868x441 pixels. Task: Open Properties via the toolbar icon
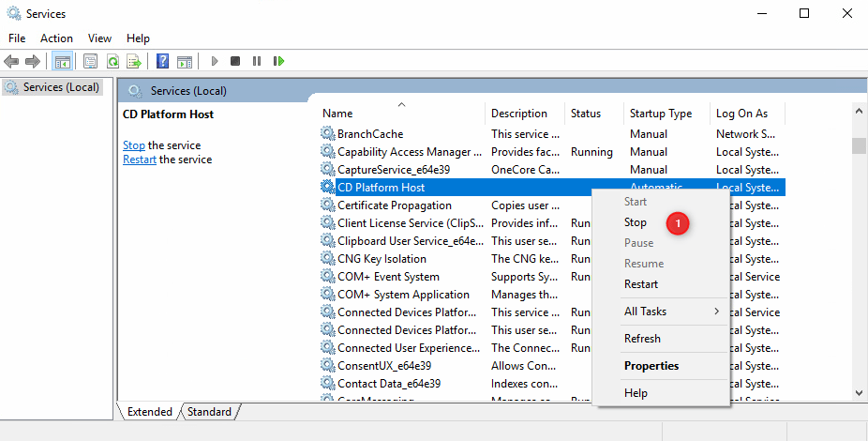click(x=91, y=61)
